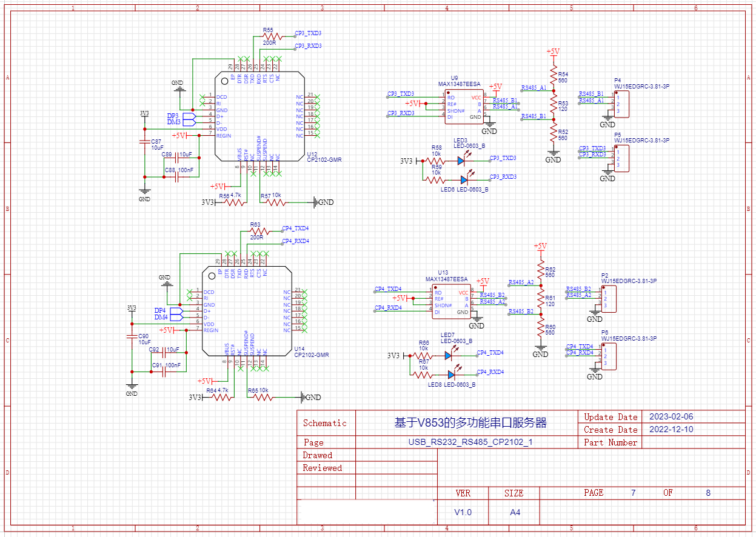Select the U12 CP2102-GMR chip body

(x=260, y=116)
